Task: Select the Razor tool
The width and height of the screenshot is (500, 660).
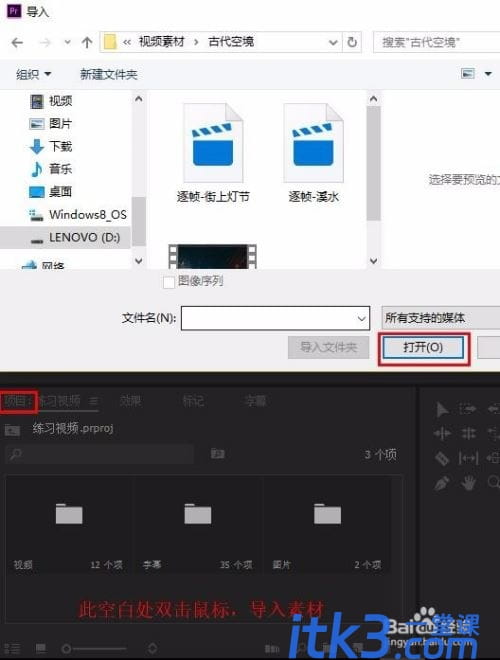Action: pos(442,458)
